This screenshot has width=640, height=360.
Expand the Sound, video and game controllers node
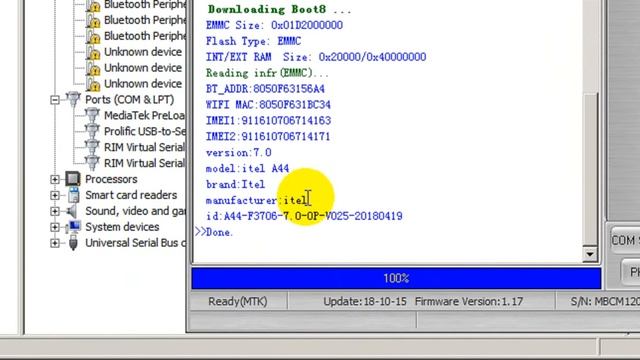(55, 211)
